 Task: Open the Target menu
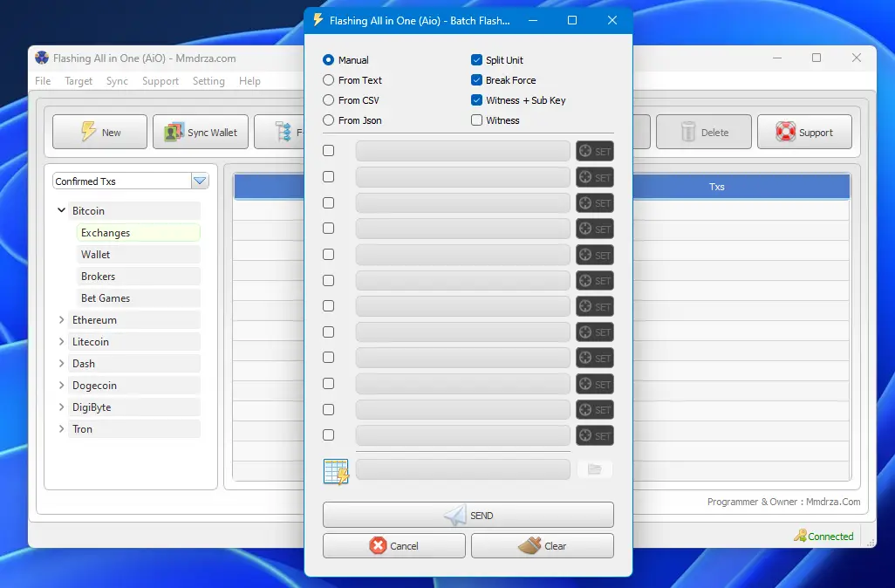(x=79, y=81)
